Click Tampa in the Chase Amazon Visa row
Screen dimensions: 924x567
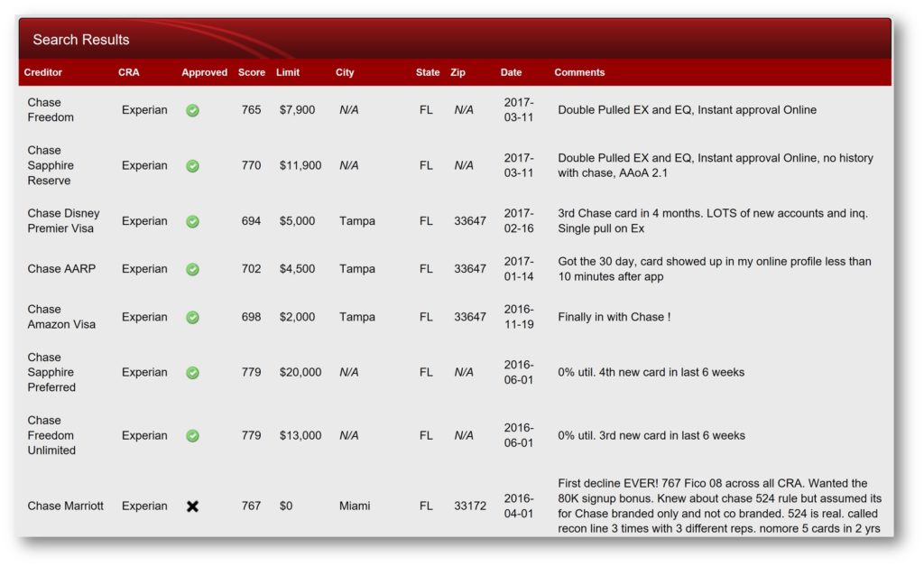357,317
